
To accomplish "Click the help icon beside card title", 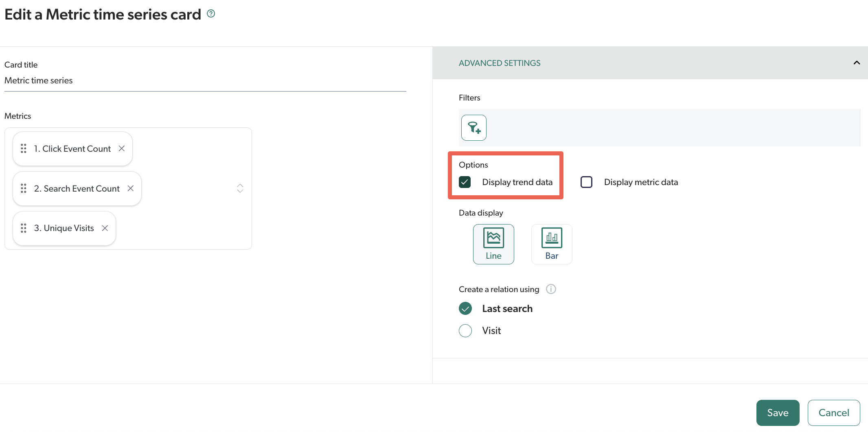I will point(211,13).
